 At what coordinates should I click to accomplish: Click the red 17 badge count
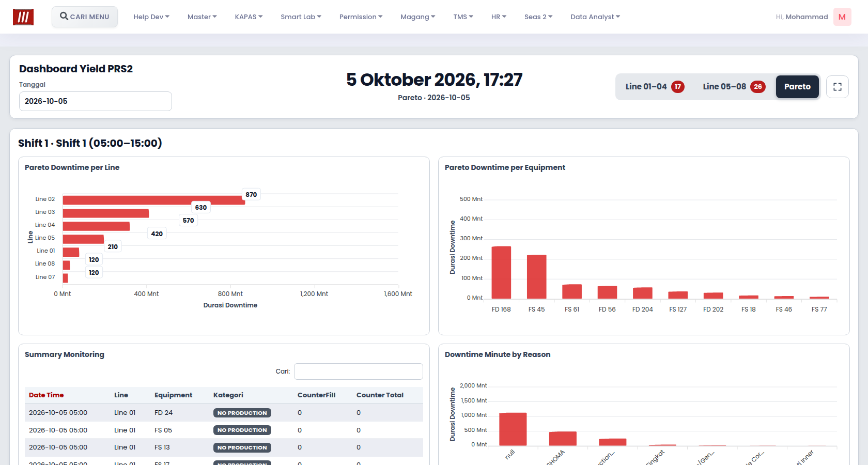point(678,87)
